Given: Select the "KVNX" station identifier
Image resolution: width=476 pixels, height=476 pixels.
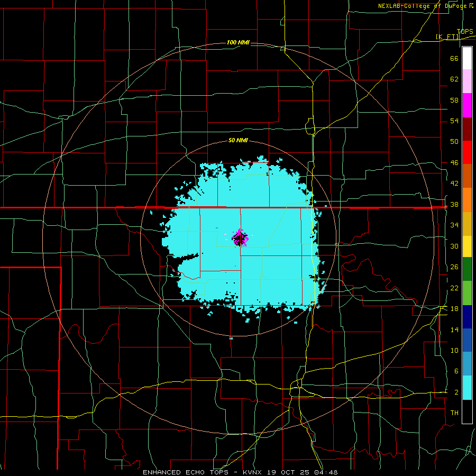Looking at the screenshot, I should (253, 472).
